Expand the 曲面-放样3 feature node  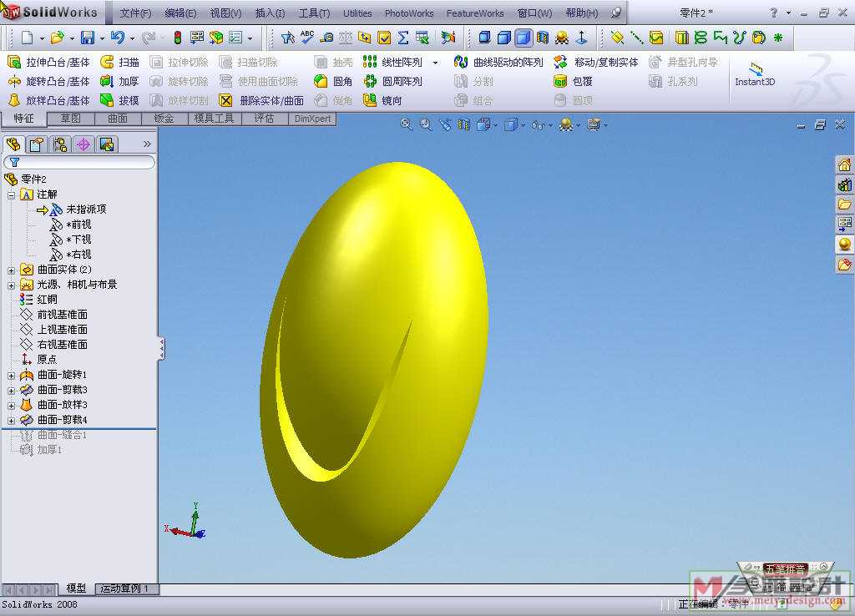click(x=11, y=406)
